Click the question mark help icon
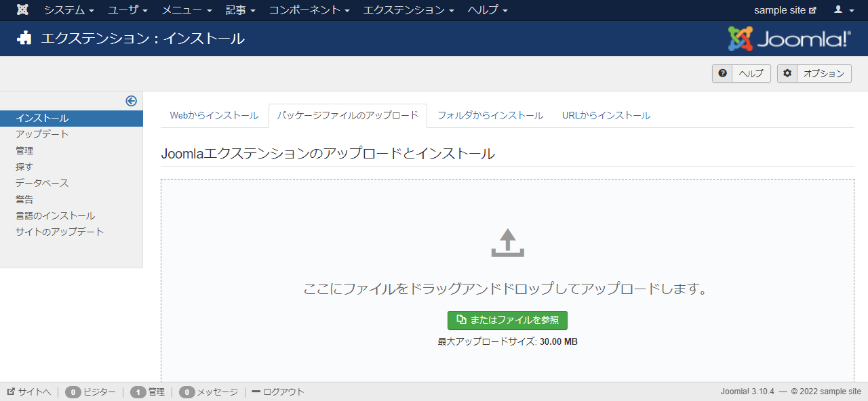The image size is (868, 401). coord(722,74)
